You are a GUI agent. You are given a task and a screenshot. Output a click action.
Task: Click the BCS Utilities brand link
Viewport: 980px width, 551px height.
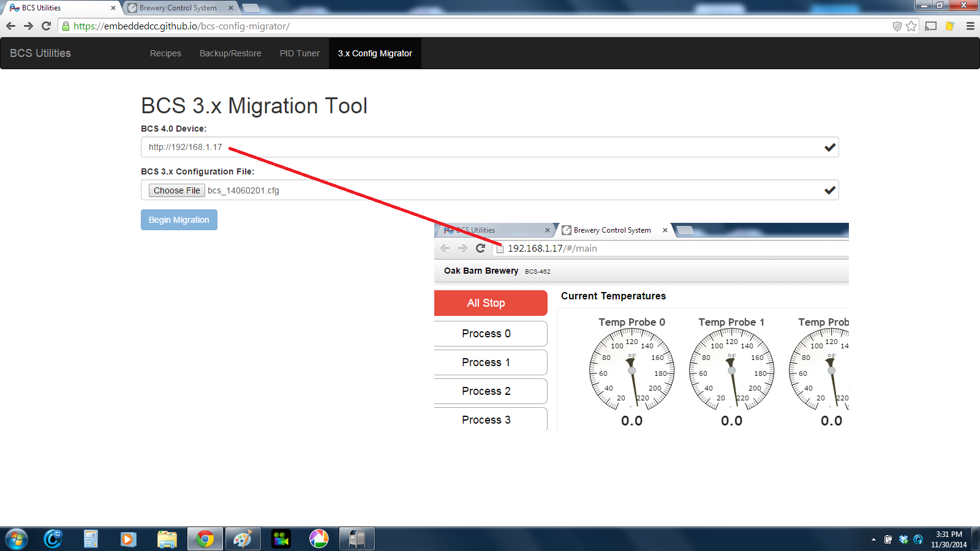click(40, 53)
